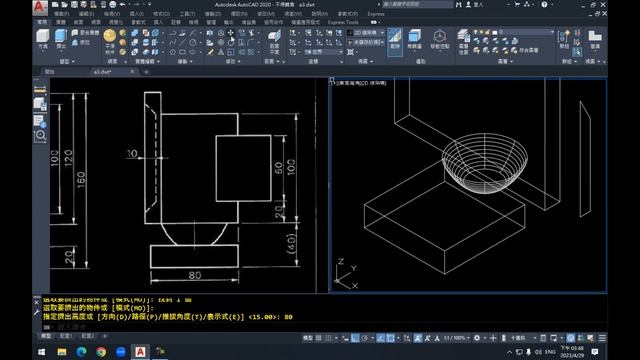Select the Rectangle draw tool
The width and height of the screenshot is (640, 360).
point(182,52)
